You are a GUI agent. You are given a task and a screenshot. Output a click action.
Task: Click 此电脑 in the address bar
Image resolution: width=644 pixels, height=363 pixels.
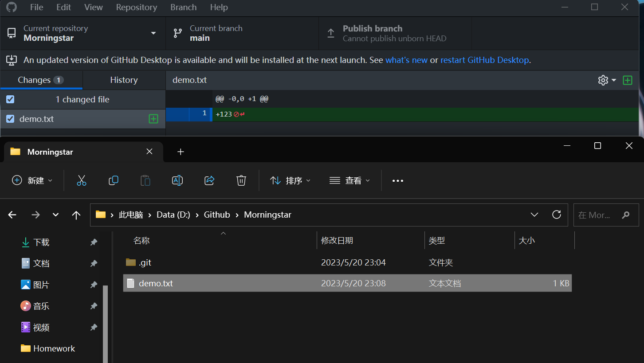pyautogui.click(x=131, y=215)
